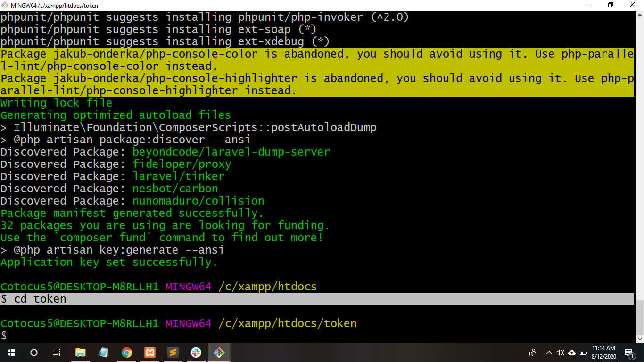Switch to Google Chrome in taskbar
The image size is (644, 362).
[126, 352]
